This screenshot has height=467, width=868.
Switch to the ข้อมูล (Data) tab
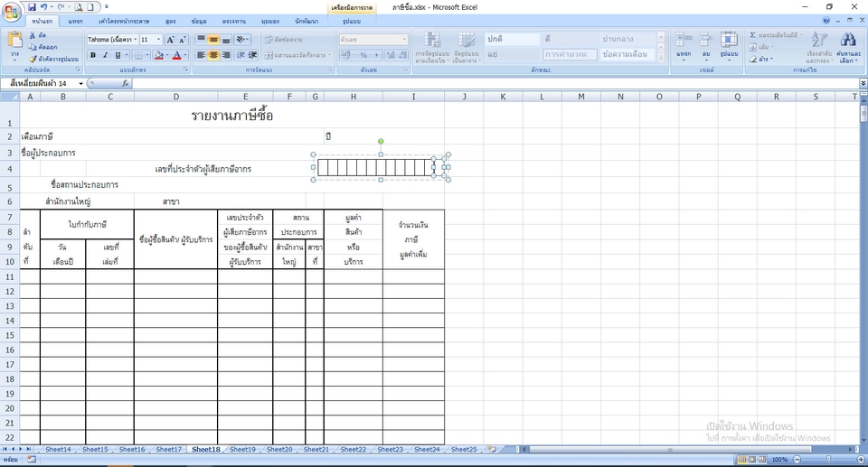click(x=199, y=21)
